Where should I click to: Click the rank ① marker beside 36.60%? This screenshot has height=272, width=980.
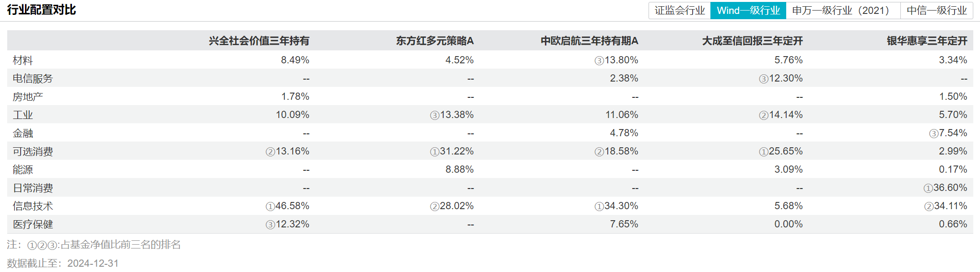click(928, 189)
